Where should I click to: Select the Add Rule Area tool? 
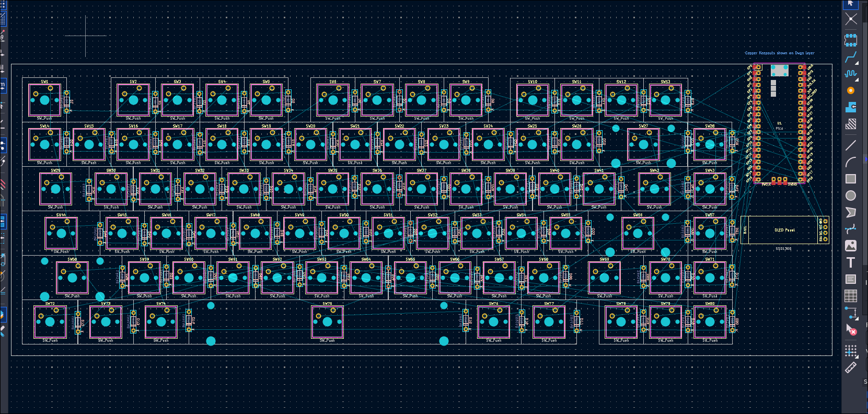coord(851,124)
